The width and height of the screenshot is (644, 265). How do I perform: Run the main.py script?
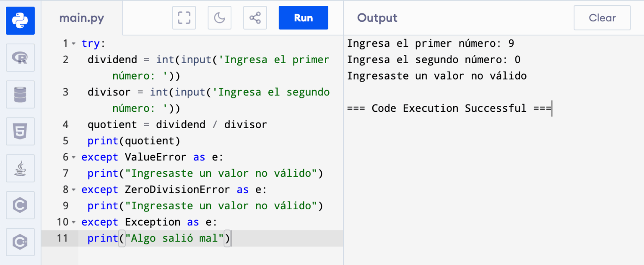[303, 18]
